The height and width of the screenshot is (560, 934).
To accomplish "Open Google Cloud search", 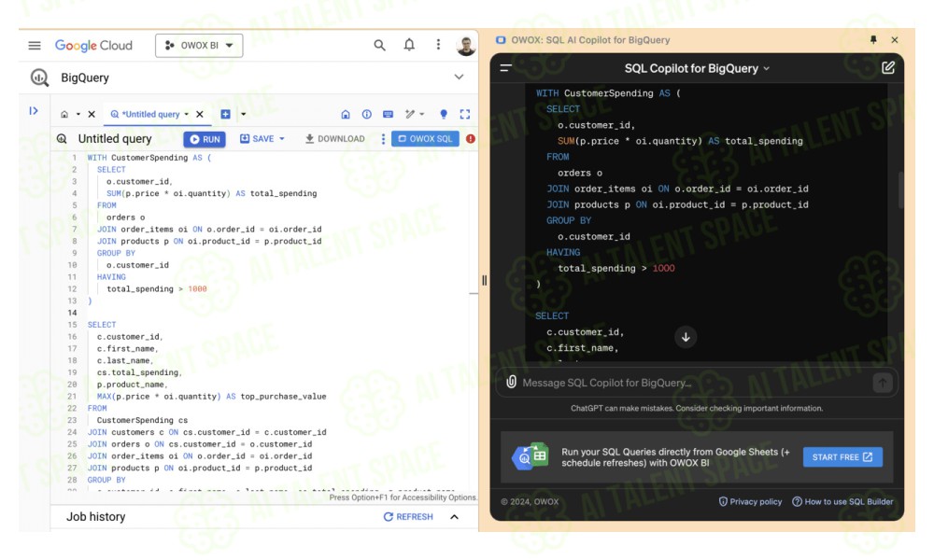I will click(x=379, y=45).
